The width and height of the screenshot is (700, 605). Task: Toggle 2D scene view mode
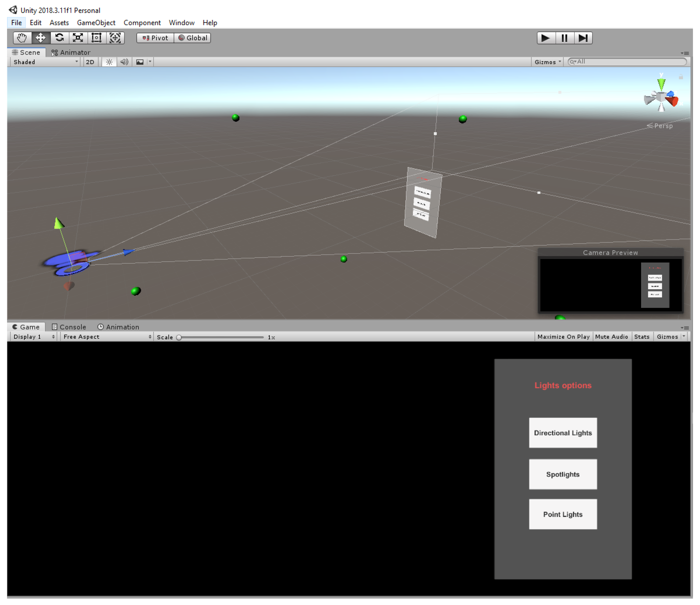pyautogui.click(x=90, y=62)
